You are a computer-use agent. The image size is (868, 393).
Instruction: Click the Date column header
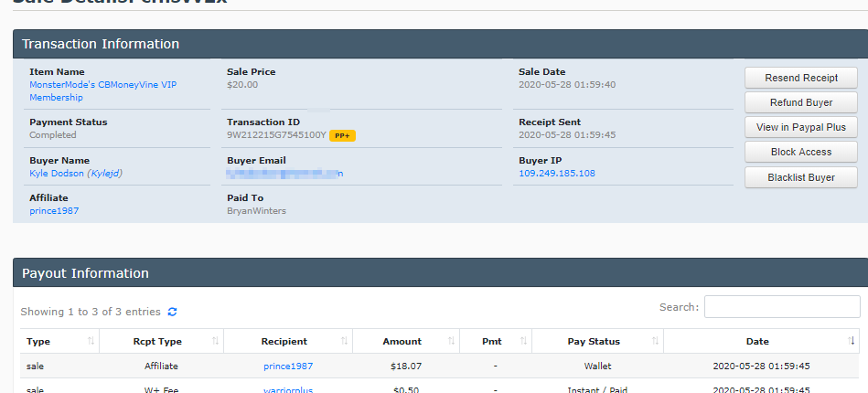[x=761, y=342]
